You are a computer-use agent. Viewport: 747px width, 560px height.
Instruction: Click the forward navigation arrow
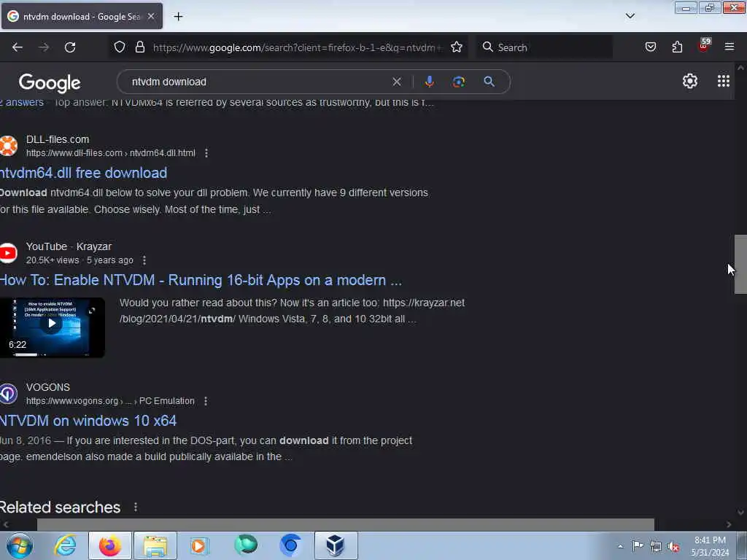point(44,47)
